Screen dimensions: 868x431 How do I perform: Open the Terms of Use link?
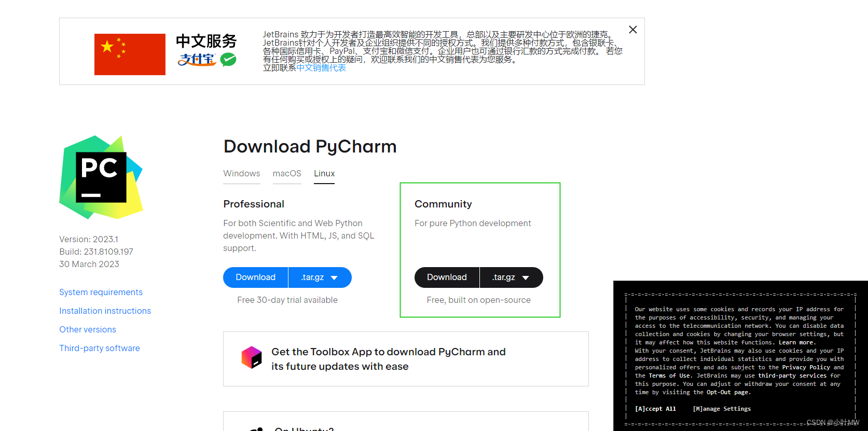[x=669, y=376]
